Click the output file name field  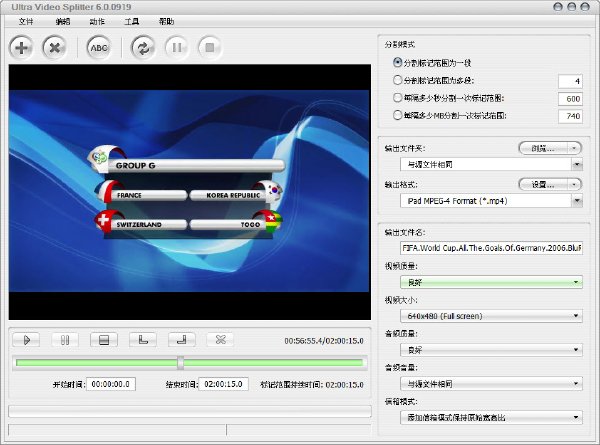click(491, 248)
